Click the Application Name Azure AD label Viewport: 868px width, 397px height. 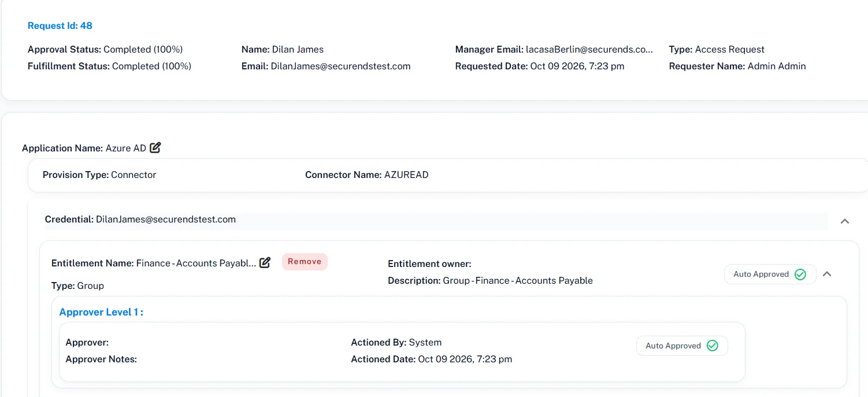(x=84, y=148)
